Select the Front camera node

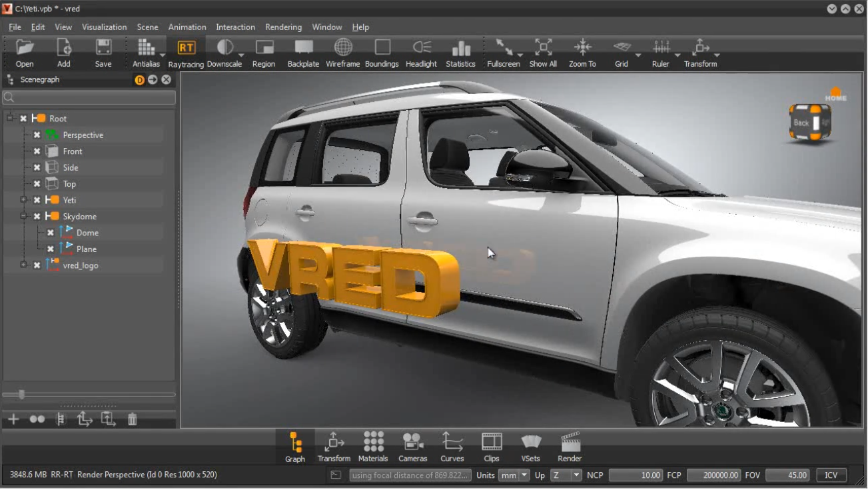[x=73, y=151]
